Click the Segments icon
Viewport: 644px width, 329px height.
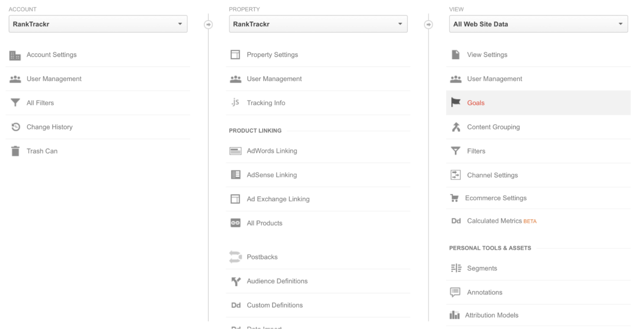coord(455,268)
